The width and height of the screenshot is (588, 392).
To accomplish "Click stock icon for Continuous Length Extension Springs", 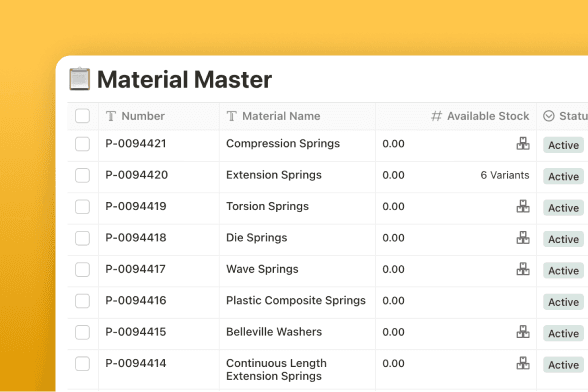I will coord(523,363).
